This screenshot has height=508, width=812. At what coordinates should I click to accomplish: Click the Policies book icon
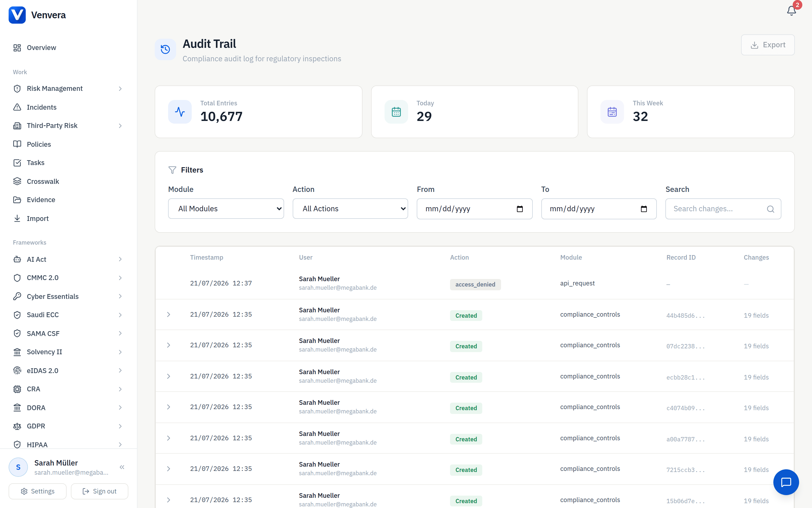pyautogui.click(x=17, y=144)
